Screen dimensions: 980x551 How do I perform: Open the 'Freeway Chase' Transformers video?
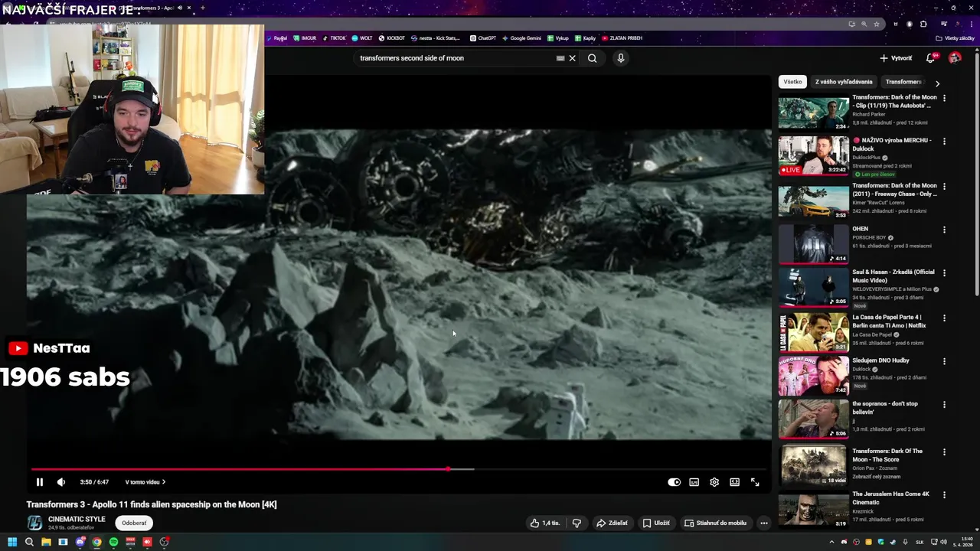pyautogui.click(x=813, y=200)
